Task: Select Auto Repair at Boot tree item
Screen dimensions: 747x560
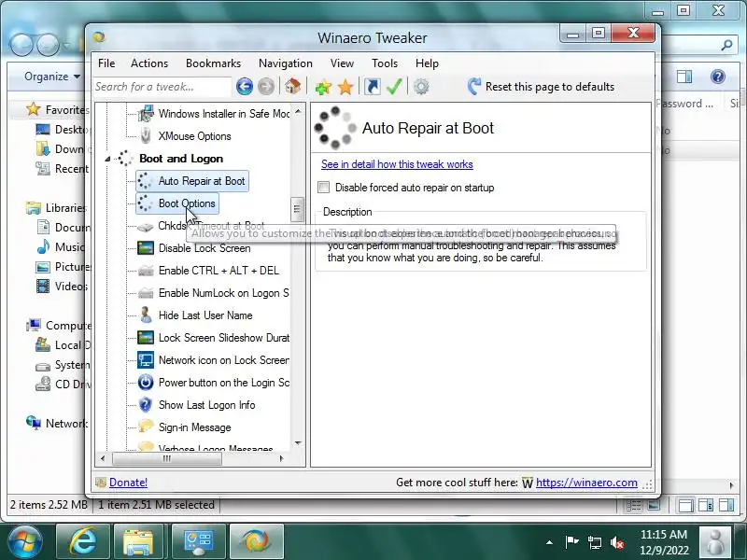Action: 192,181
